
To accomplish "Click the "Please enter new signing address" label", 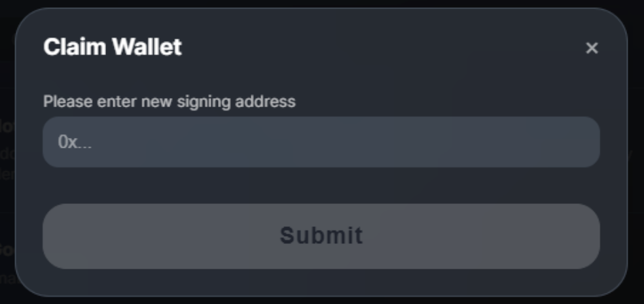I will [169, 101].
